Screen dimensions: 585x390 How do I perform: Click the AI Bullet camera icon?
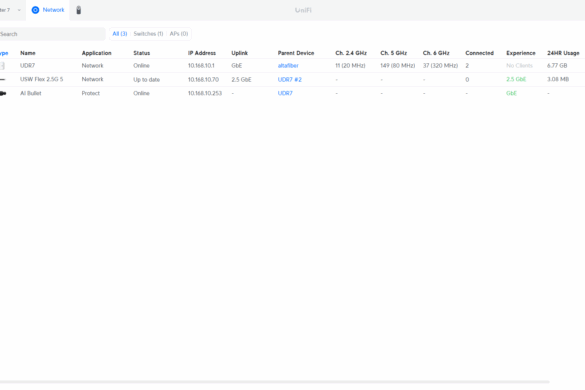(3, 93)
